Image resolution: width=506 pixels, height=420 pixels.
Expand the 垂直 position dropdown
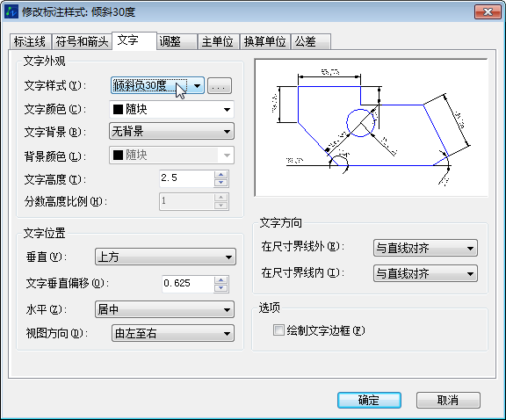(165, 257)
